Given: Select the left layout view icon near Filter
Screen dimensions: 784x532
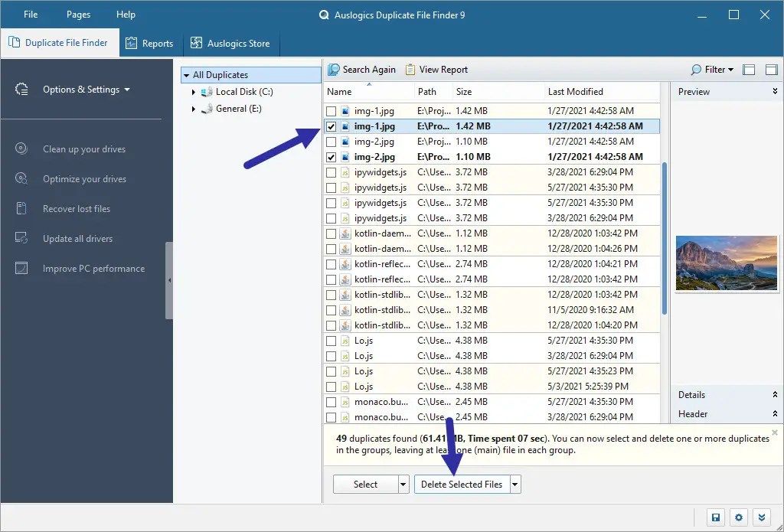Looking at the screenshot, I should click(748, 69).
